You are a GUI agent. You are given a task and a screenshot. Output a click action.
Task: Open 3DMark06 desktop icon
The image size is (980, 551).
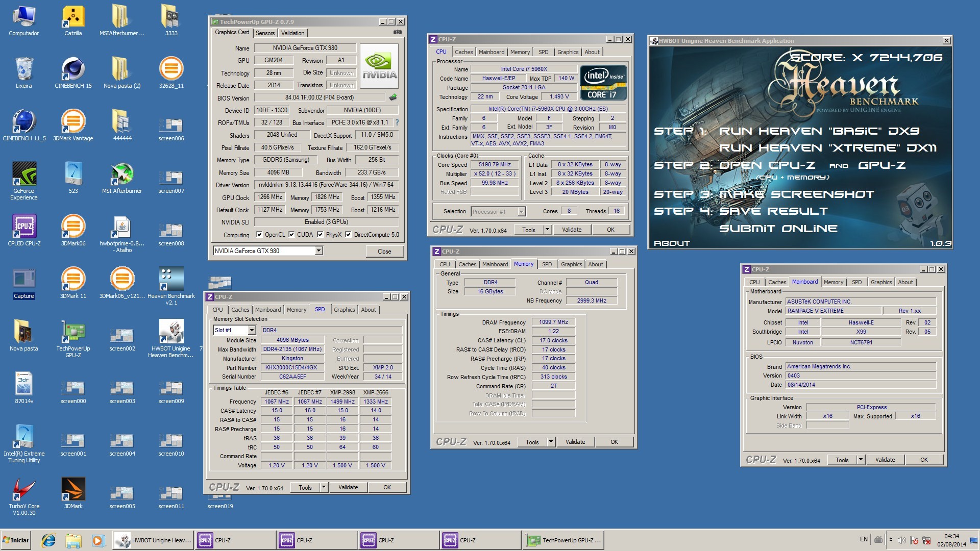click(73, 230)
